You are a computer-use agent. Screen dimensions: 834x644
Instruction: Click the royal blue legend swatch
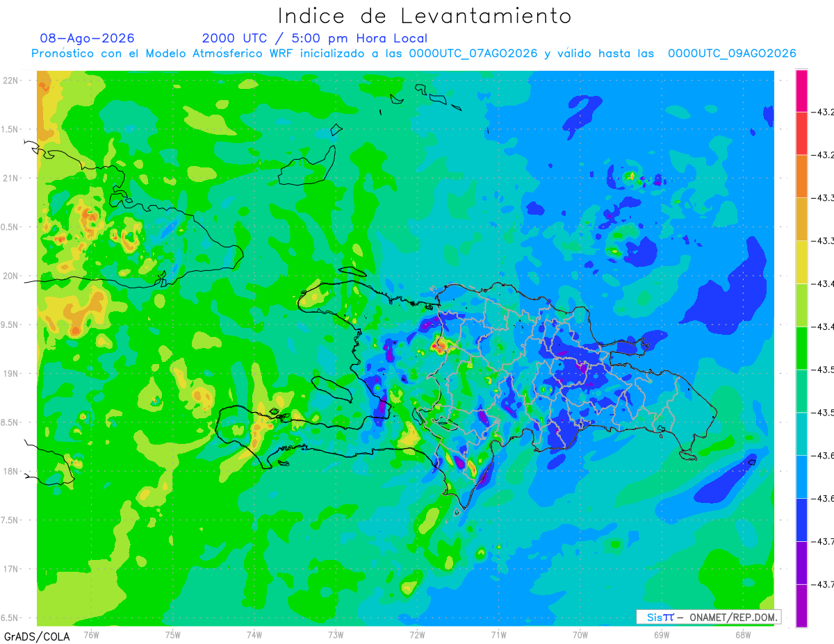tap(801, 519)
